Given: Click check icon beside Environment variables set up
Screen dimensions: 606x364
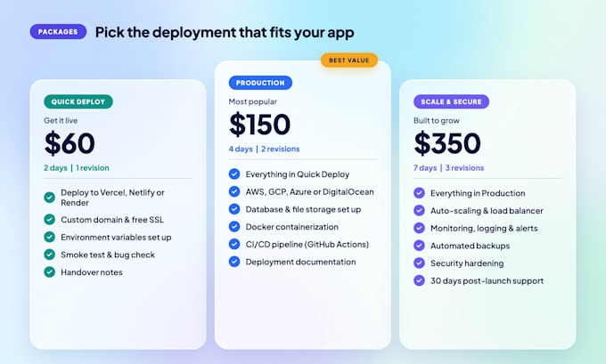Looking at the screenshot, I should [x=50, y=237].
